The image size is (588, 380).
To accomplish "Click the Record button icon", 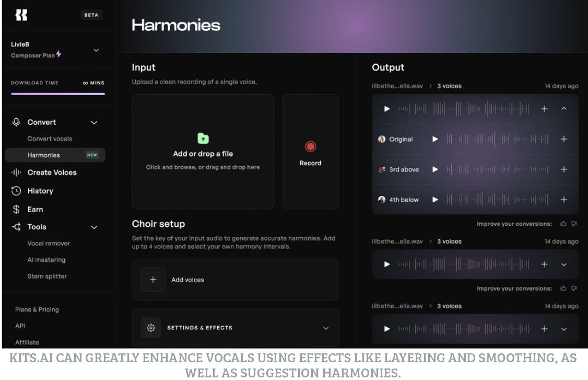I will coord(310,147).
